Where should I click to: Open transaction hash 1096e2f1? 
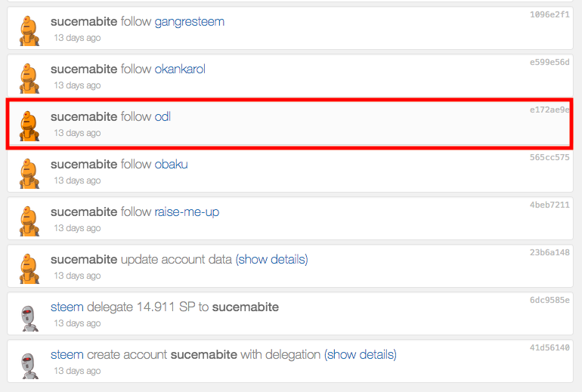point(549,14)
